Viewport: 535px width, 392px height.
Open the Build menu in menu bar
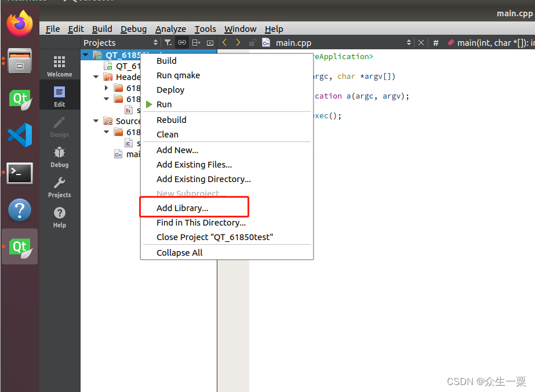click(x=102, y=29)
